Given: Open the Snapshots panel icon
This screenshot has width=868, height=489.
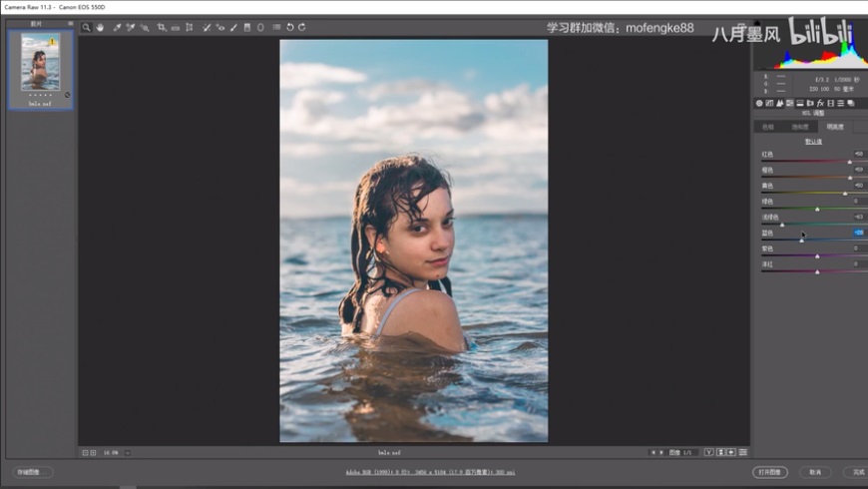Looking at the screenshot, I should pos(851,103).
